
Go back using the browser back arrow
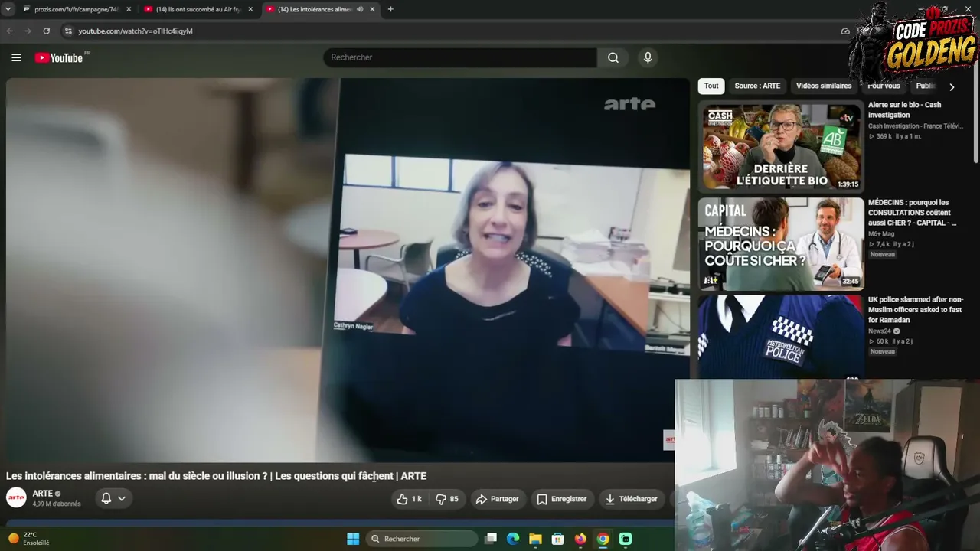(x=10, y=31)
